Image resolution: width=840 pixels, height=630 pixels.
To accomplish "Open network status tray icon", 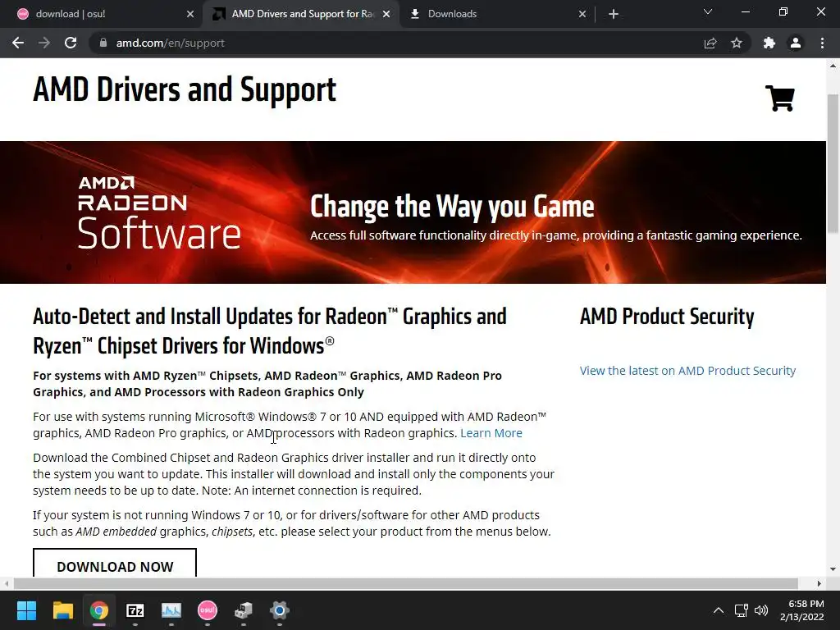I will pos(742,610).
